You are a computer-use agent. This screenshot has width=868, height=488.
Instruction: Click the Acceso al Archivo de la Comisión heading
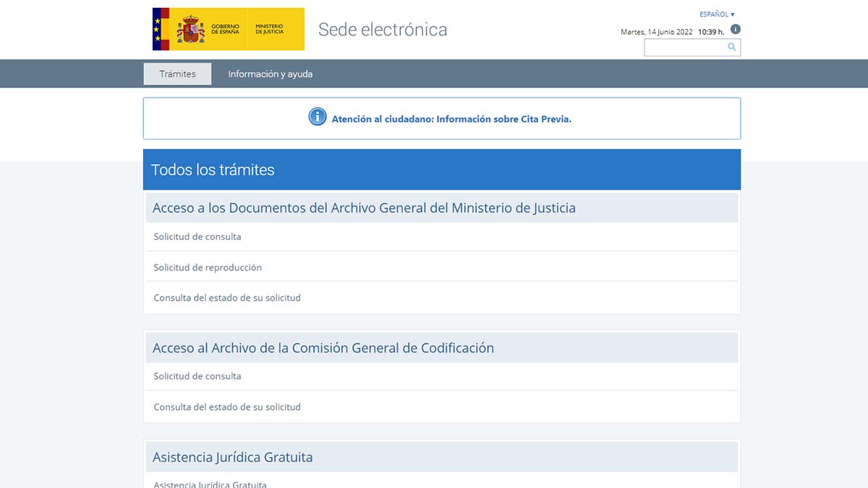pos(323,347)
